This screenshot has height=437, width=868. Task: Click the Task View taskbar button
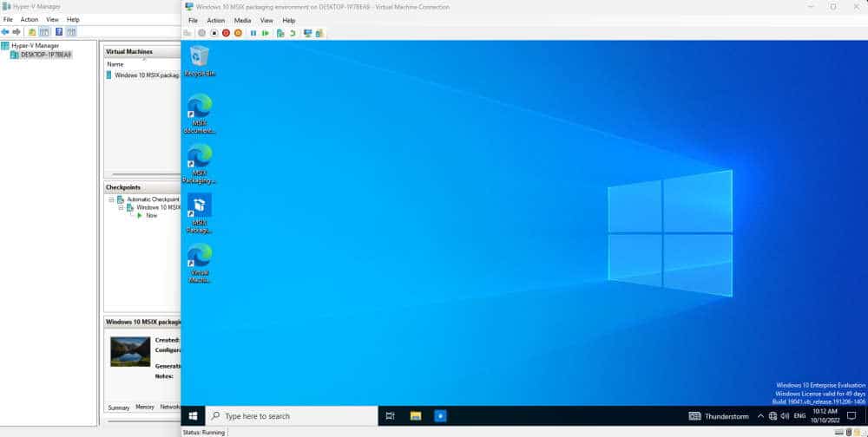[x=391, y=416]
